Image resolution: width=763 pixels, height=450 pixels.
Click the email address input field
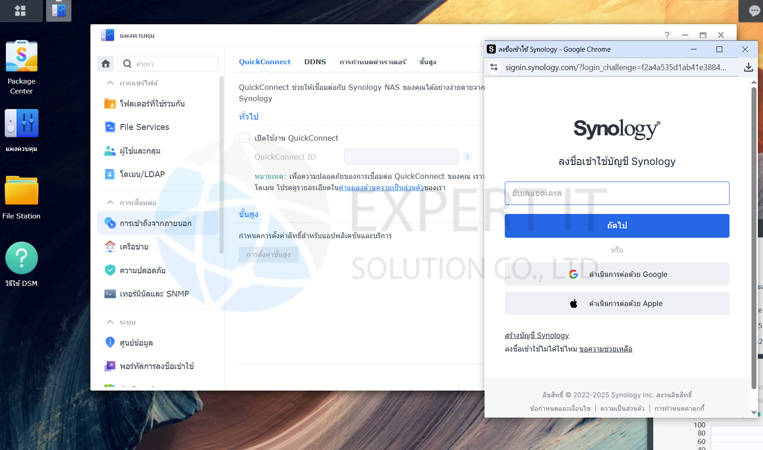617,193
